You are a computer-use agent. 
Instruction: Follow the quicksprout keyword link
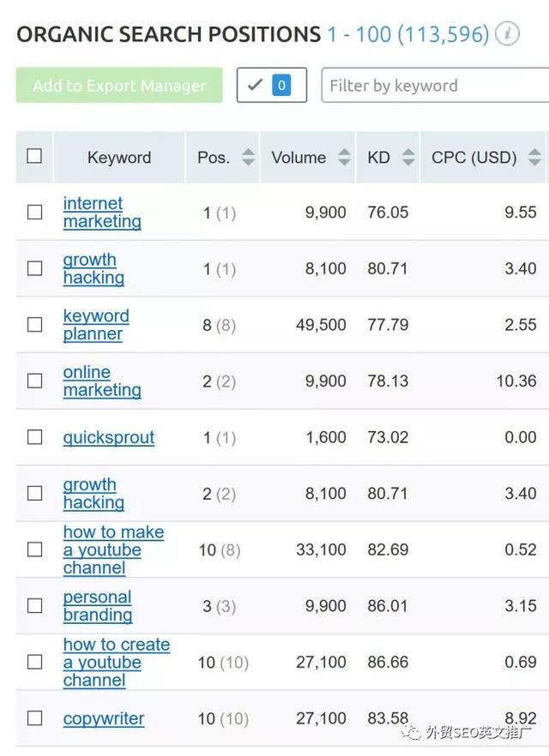(109, 437)
